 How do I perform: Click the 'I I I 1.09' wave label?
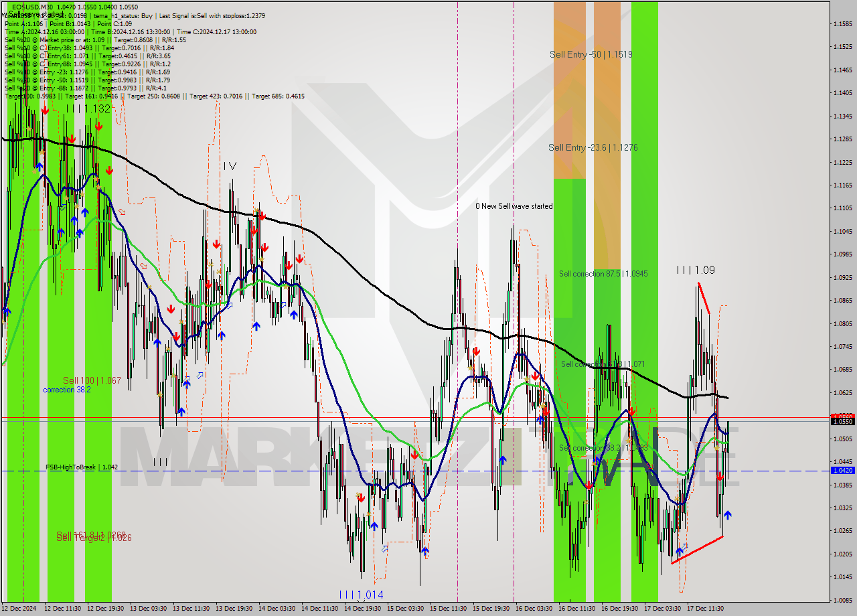(x=695, y=271)
